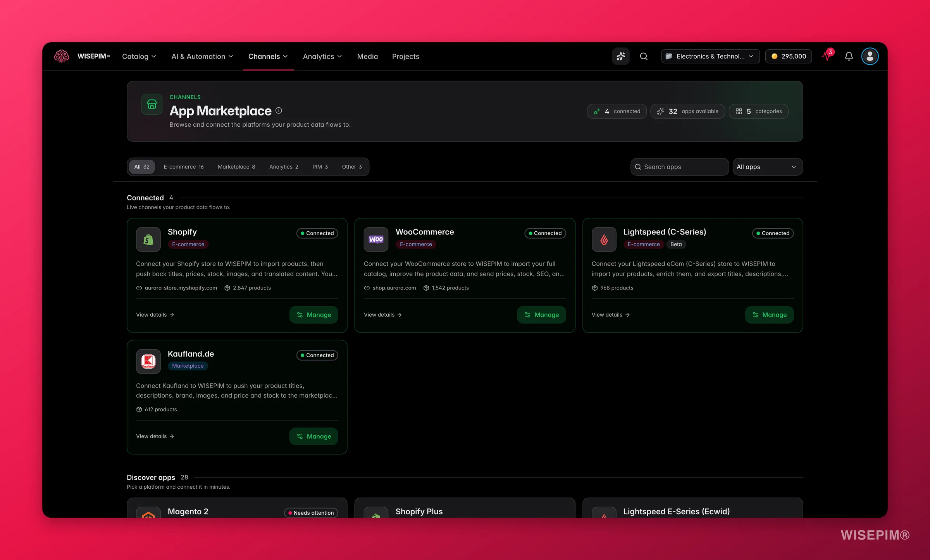Open the activity pulse icon with 3 badge
This screenshot has width=930, height=560.
(827, 55)
